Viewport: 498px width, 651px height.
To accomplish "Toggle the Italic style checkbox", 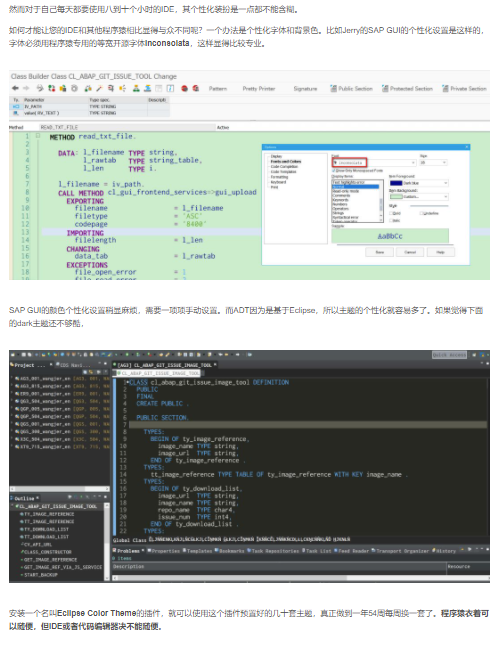I will (392, 220).
